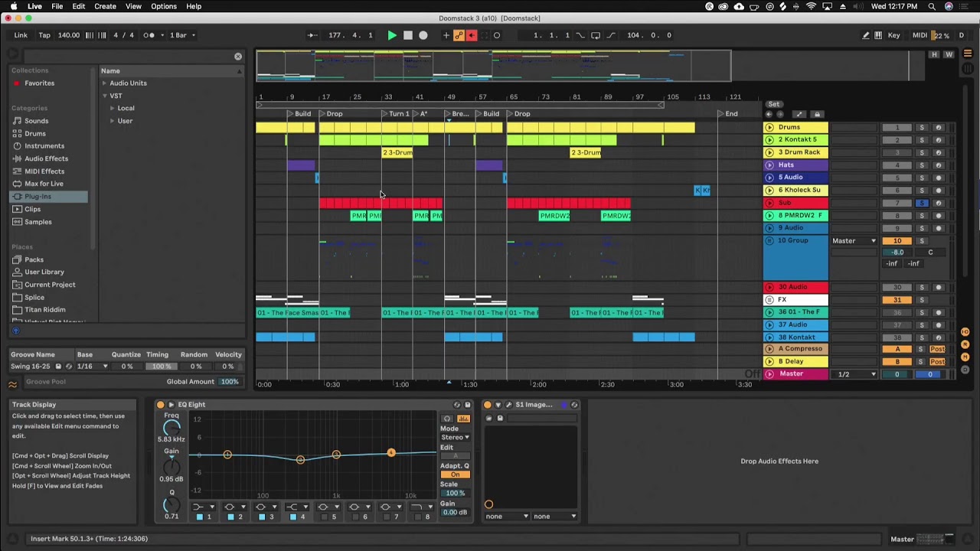Open the Splice folder in Places
The height and width of the screenshot is (551, 980).
(34, 297)
